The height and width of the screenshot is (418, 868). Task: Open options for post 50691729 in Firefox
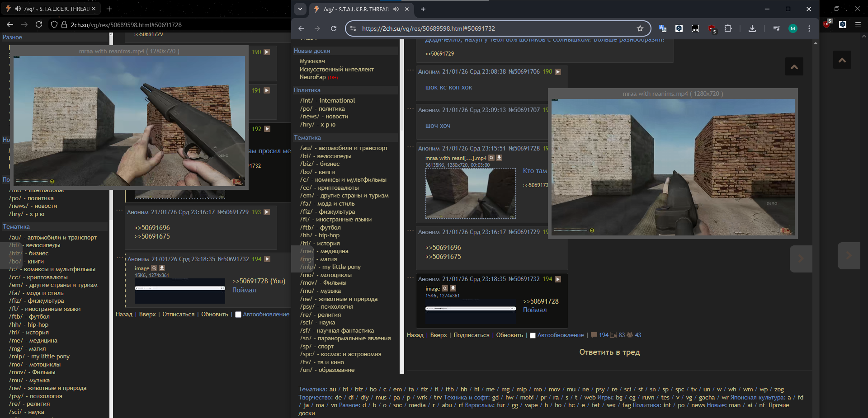pyautogui.click(x=119, y=210)
